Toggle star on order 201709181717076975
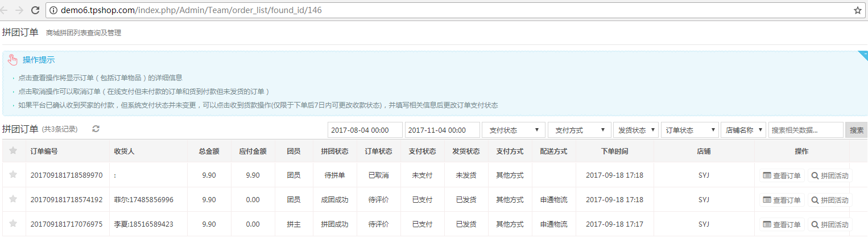The image size is (868, 250). pyautogui.click(x=13, y=224)
